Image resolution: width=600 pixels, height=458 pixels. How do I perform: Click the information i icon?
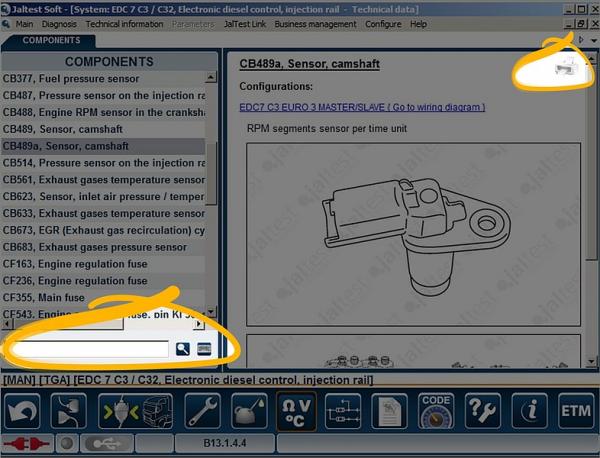[x=530, y=411]
